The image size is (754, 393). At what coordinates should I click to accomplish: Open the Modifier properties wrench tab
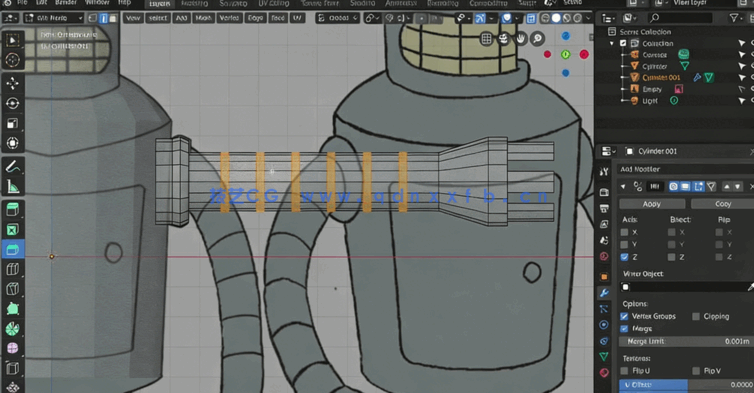coord(604,293)
